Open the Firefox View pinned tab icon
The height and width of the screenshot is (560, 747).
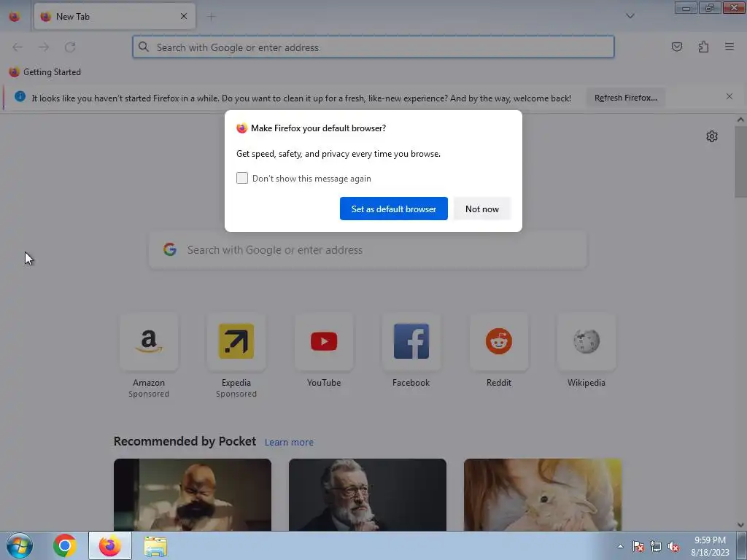(15, 17)
